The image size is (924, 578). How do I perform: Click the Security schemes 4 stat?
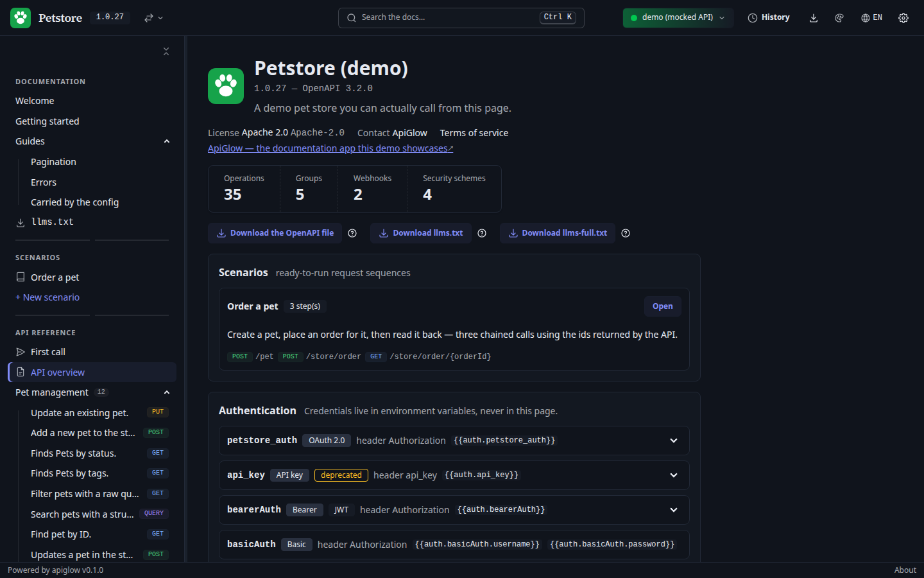click(x=454, y=188)
